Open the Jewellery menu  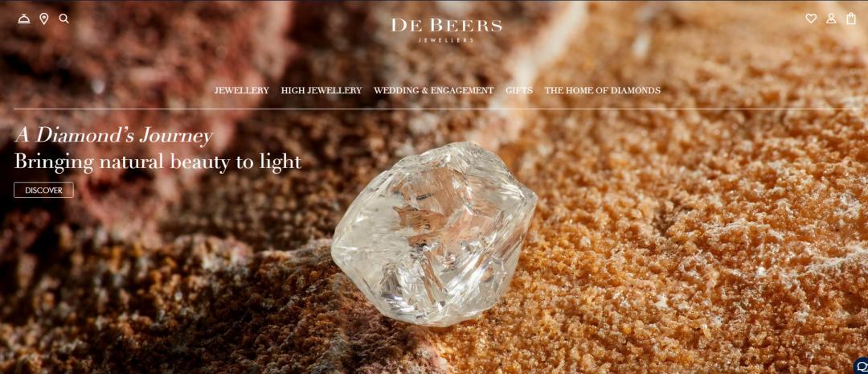[242, 90]
